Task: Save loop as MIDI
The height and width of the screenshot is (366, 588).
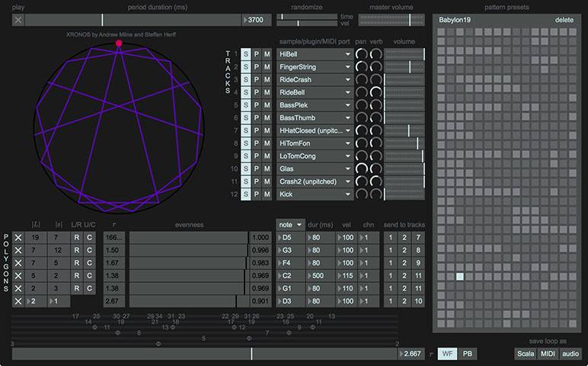Action: (548, 354)
